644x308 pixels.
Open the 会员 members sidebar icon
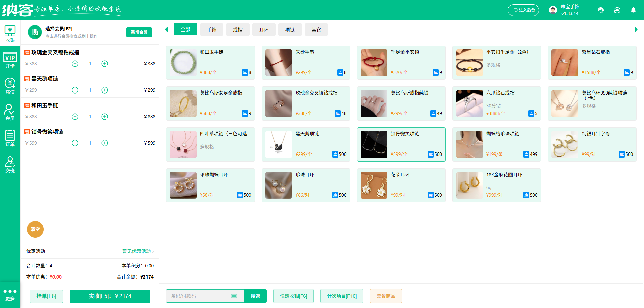point(10,112)
